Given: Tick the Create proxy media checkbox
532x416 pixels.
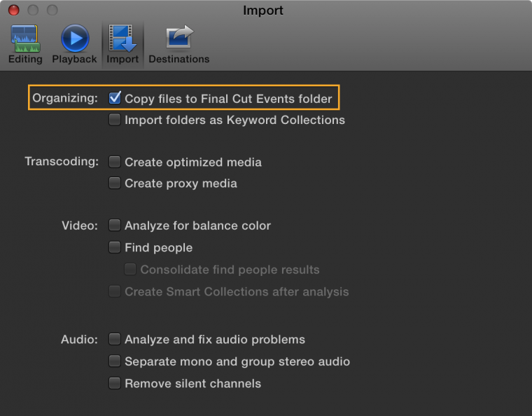Looking at the screenshot, I should tap(115, 183).
